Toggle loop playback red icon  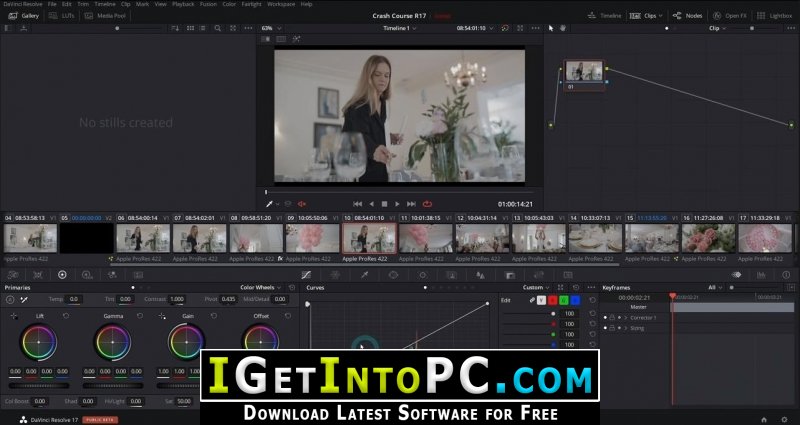[428, 204]
